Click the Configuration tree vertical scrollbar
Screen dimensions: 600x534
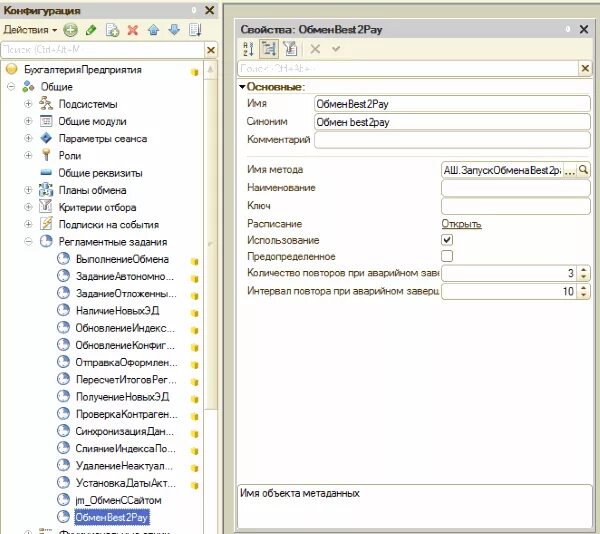tap(210, 245)
